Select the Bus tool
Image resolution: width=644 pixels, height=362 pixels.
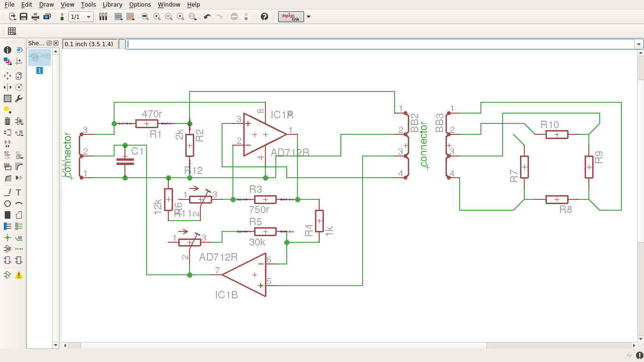pyautogui.click(x=8, y=226)
